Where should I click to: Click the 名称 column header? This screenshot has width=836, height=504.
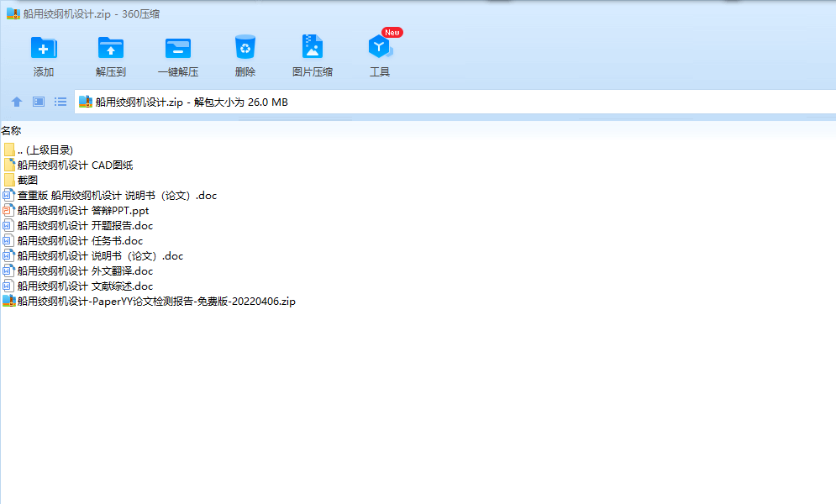(x=11, y=130)
